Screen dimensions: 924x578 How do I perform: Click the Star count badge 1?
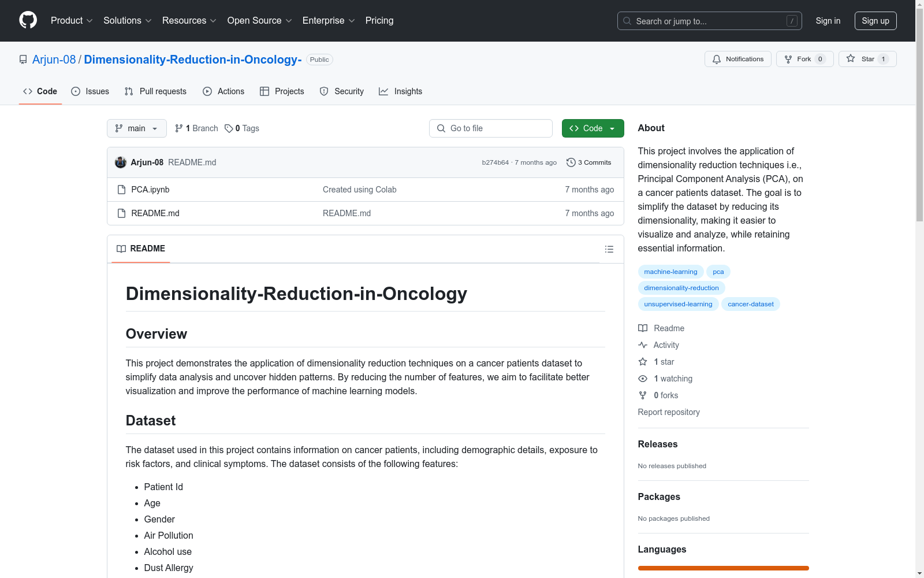[x=883, y=59]
